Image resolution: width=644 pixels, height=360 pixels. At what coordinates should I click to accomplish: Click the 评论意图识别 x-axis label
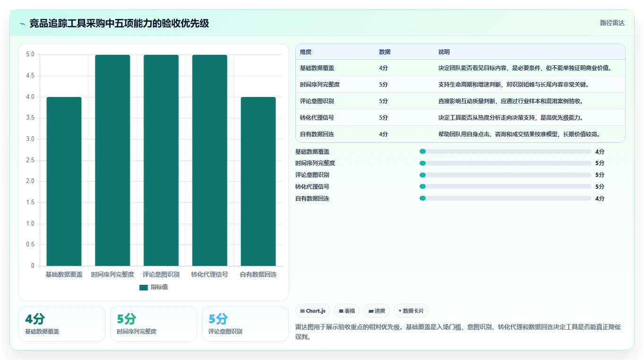pos(161,274)
